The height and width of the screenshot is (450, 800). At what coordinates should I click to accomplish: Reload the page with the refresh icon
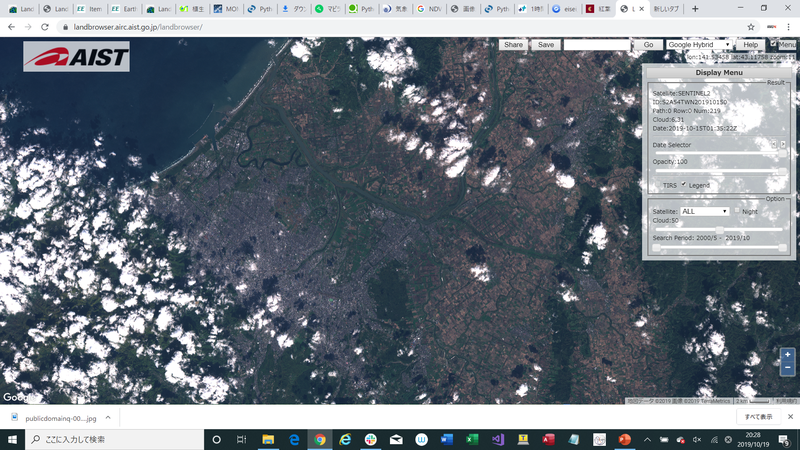pyautogui.click(x=46, y=26)
